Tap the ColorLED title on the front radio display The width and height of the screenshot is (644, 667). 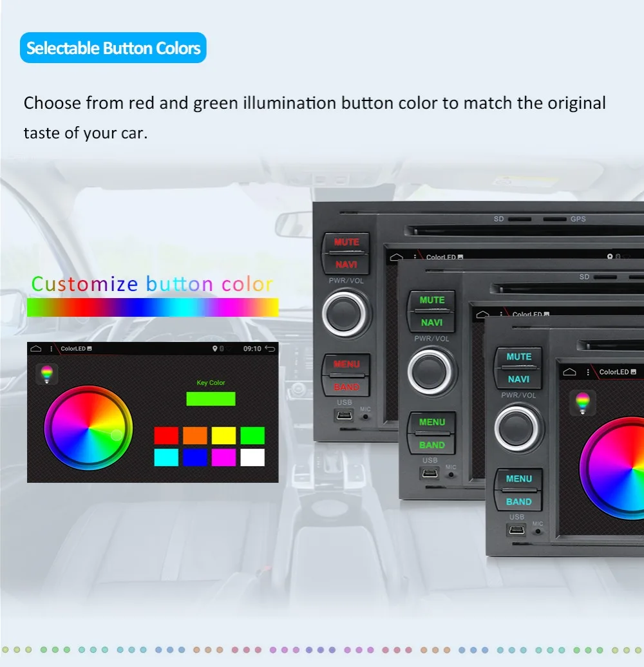tap(614, 372)
